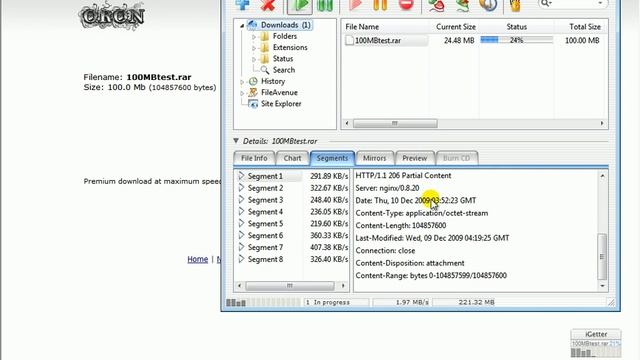Click the yellow hand toolbar icon
The width and height of the screenshot is (640, 360).
(x=515, y=5)
